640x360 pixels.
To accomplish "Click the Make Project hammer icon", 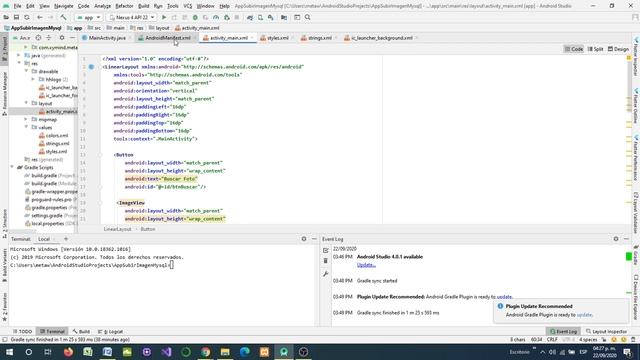I will [x=63, y=18].
